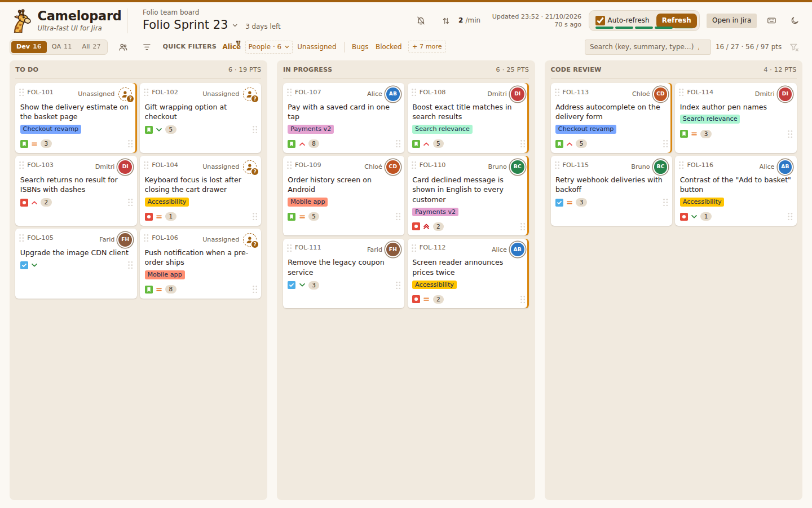Click the Checkout revamp label on FOL-101

click(x=51, y=129)
